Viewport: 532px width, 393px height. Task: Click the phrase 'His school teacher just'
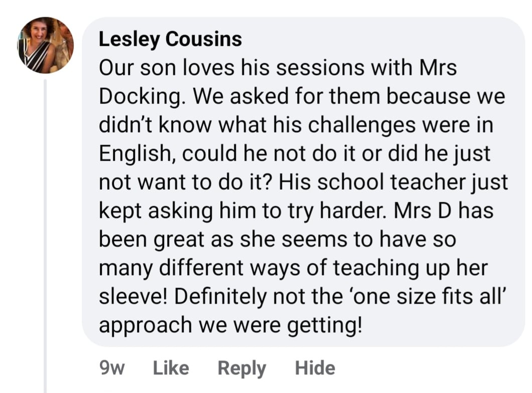[x=393, y=182]
